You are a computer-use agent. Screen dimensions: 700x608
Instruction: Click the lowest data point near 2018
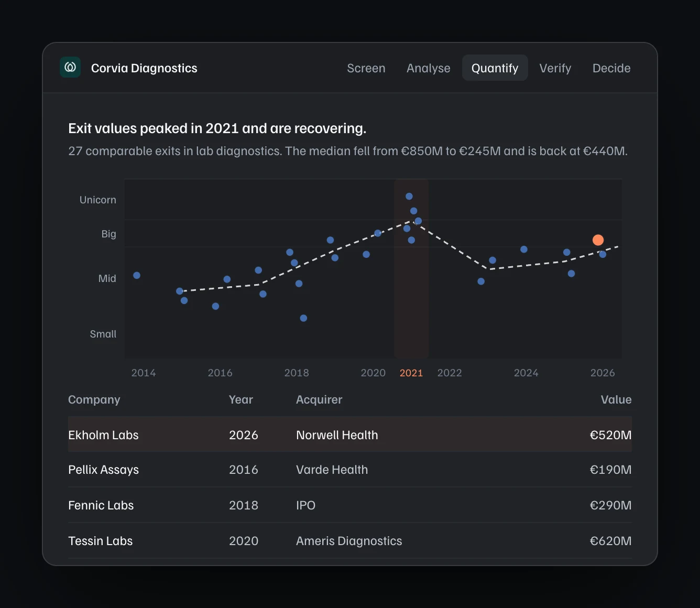[303, 318]
